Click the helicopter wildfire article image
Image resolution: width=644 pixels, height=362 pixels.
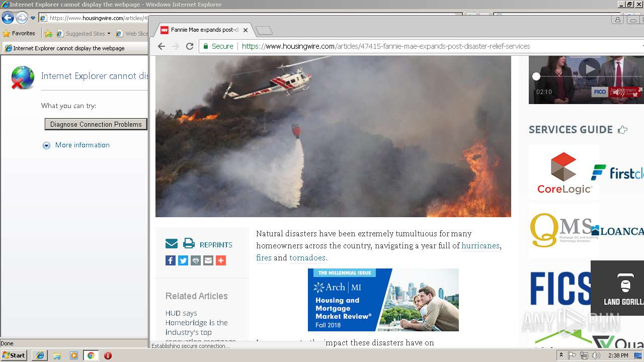(x=333, y=136)
